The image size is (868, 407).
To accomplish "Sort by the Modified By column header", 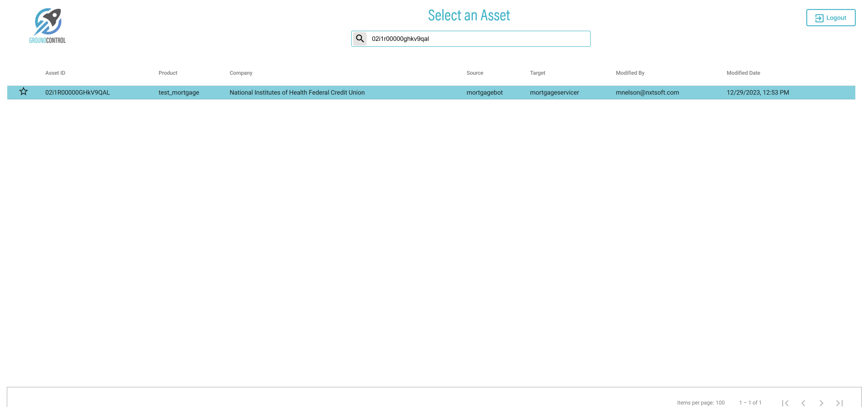I will [x=630, y=73].
